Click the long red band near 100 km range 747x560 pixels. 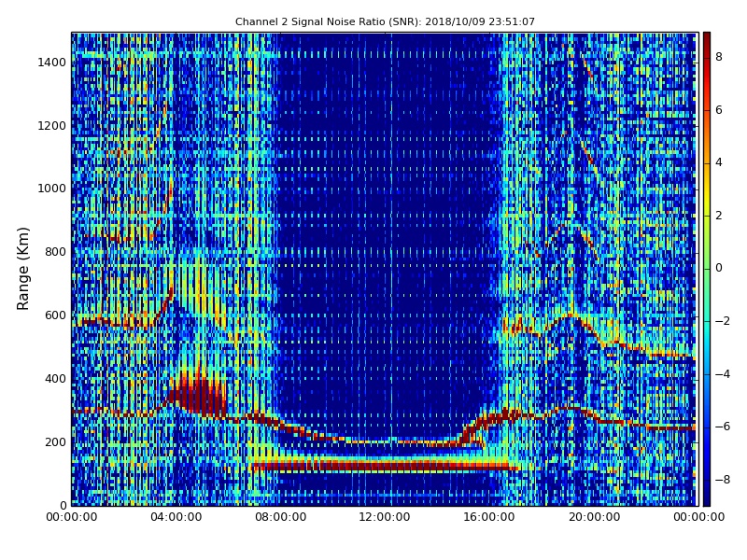[385, 465]
